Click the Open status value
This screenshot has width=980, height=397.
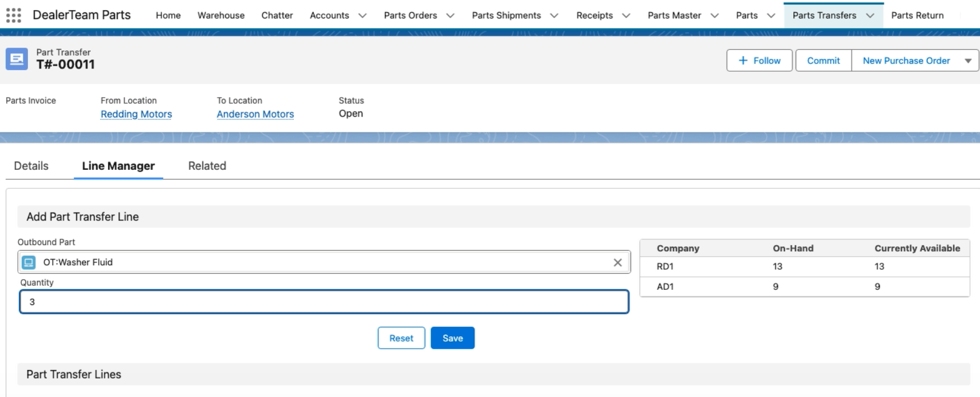351,113
